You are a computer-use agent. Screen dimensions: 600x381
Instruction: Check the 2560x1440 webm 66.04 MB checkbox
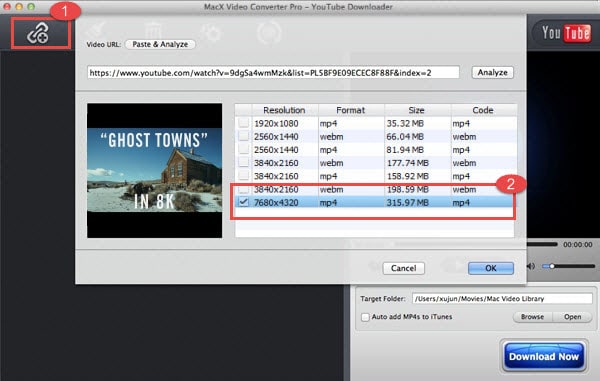[243, 137]
